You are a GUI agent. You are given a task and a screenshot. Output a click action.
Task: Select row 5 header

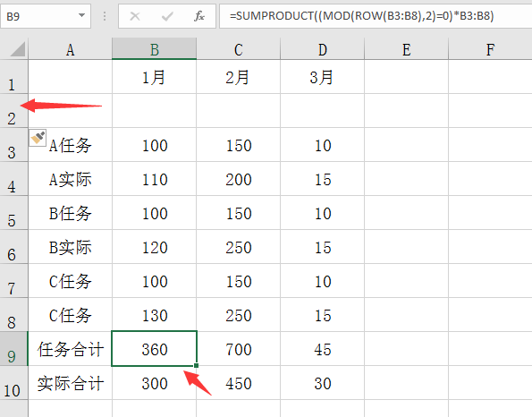click(14, 213)
